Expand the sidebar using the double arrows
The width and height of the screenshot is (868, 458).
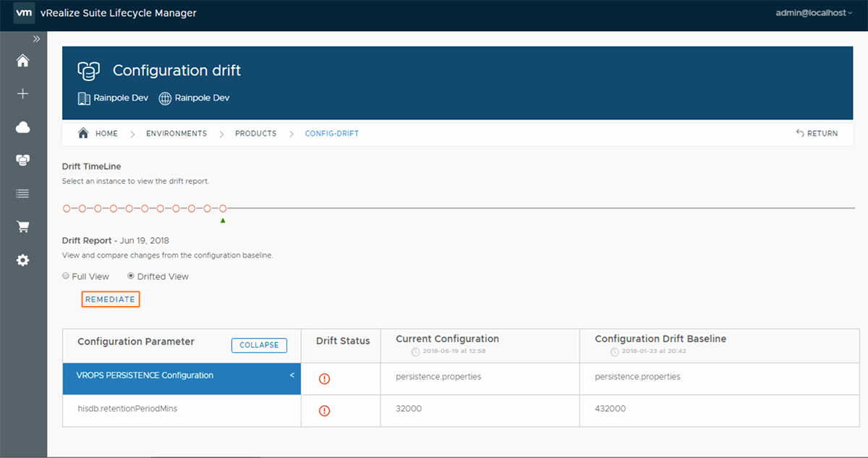coord(35,38)
